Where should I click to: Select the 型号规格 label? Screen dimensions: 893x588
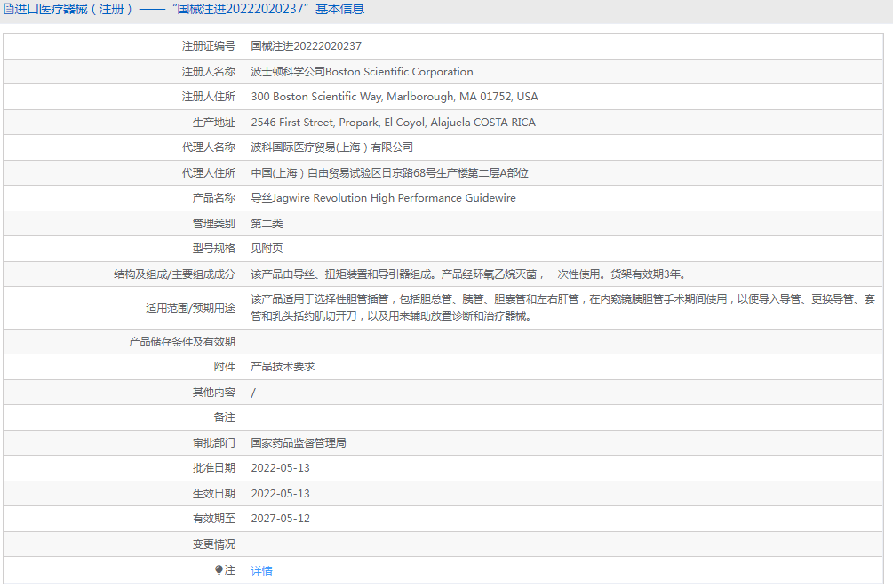click(x=213, y=249)
